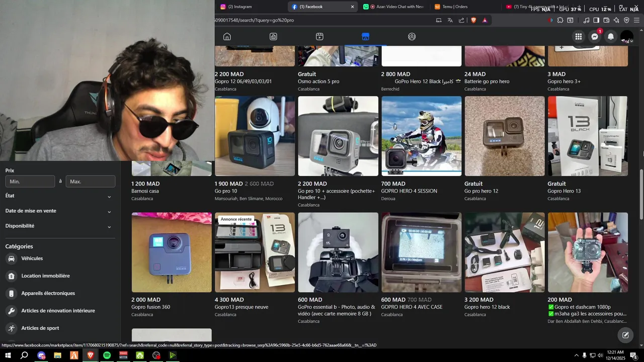Open Gopro hero 12 black 3 200 MAD photo
644x362 pixels.
click(505, 252)
